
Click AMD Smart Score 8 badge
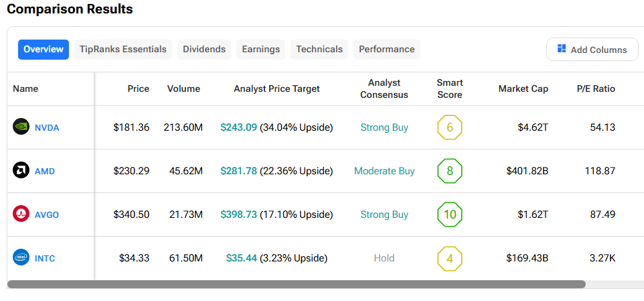point(449,171)
